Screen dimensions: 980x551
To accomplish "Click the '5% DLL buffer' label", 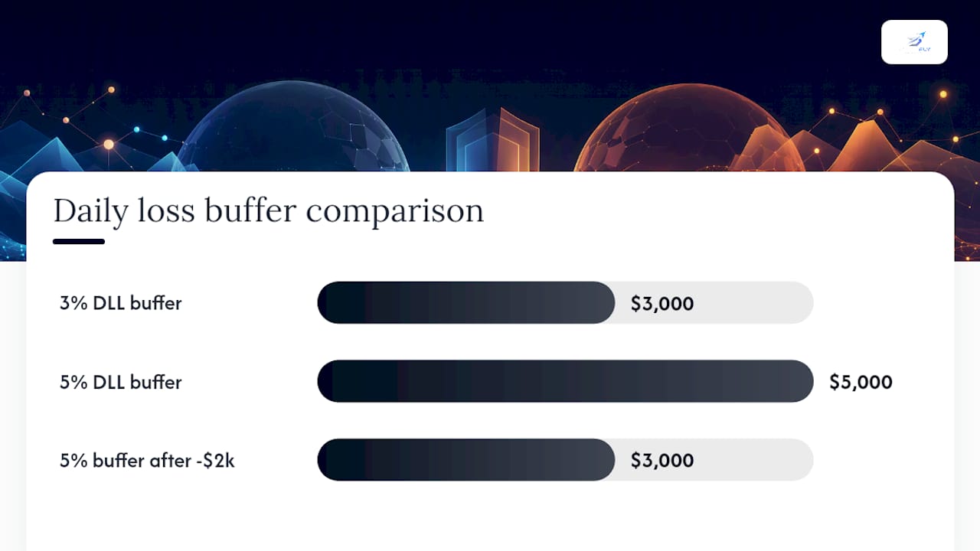I will (x=121, y=382).
